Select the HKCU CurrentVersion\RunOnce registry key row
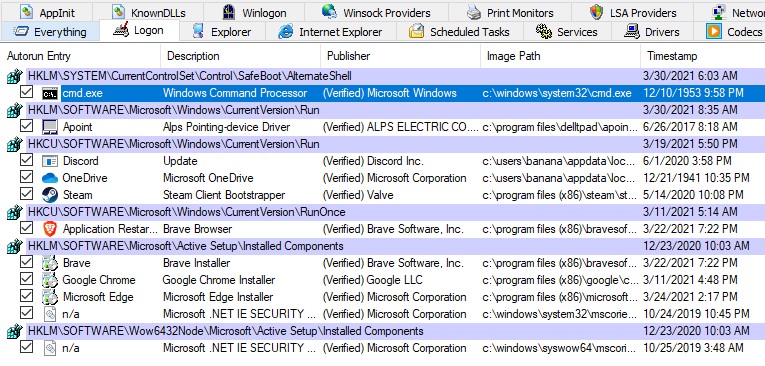This screenshot has width=765, height=366. (x=382, y=212)
